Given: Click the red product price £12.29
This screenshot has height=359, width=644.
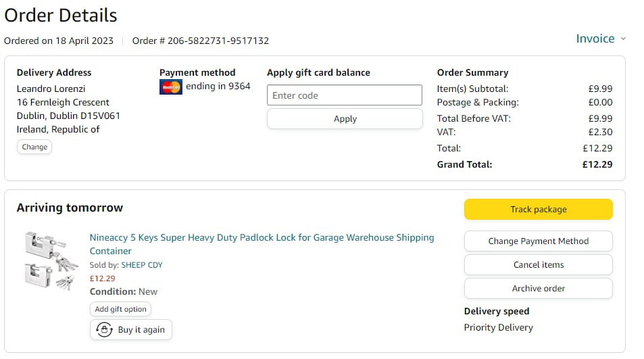Looking at the screenshot, I should tap(103, 278).
